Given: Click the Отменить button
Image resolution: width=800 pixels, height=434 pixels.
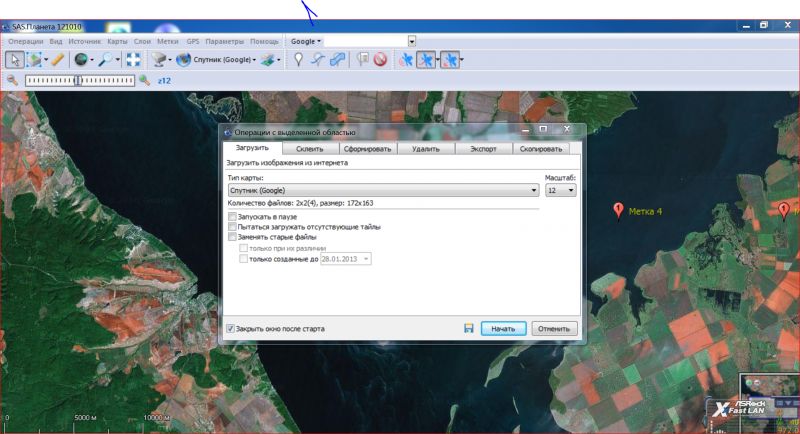Looking at the screenshot, I should [554, 328].
